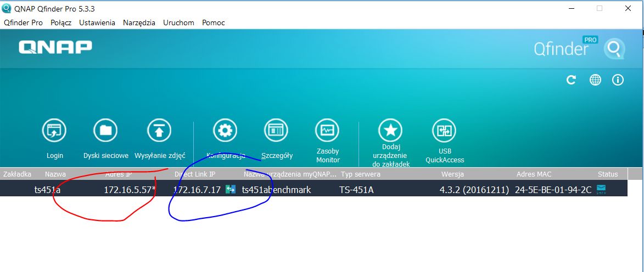Screen dimensions: 644x272
Task: Maximize the Qfinder Pro window
Action: 599,8
